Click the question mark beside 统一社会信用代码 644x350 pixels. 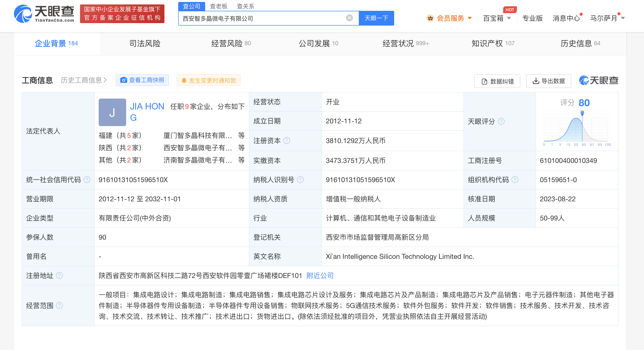[x=87, y=179]
